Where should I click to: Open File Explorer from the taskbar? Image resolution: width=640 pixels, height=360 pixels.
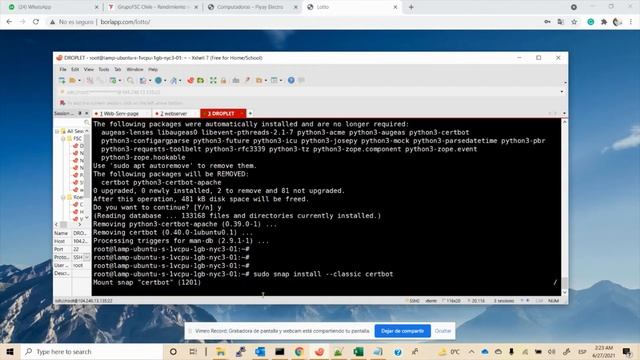tap(220, 351)
